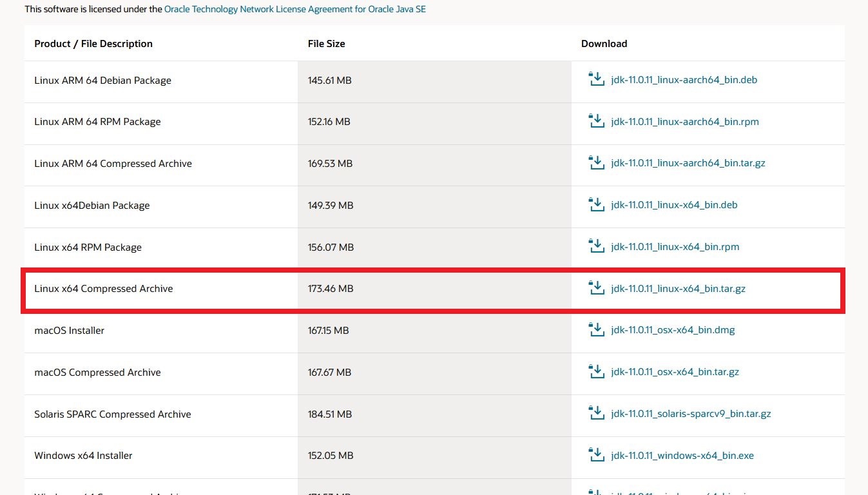
Task: Download jdk-11.0.11_windows-x64_bin.exe file link
Action: point(682,456)
